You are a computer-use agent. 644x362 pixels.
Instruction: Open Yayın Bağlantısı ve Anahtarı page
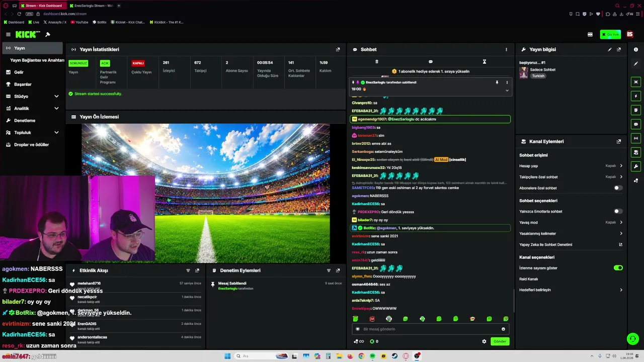click(37, 60)
